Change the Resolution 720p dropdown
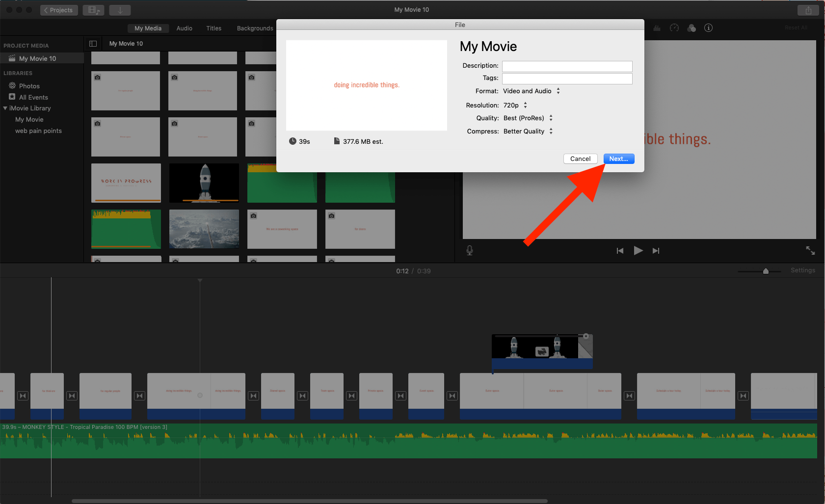The image size is (825, 504). (515, 106)
